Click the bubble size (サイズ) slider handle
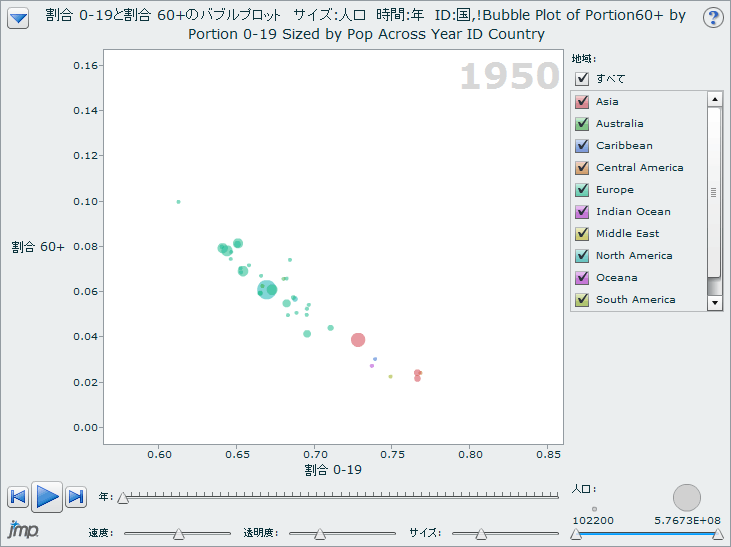This screenshot has height=547, width=731. [x=481, y=534]
